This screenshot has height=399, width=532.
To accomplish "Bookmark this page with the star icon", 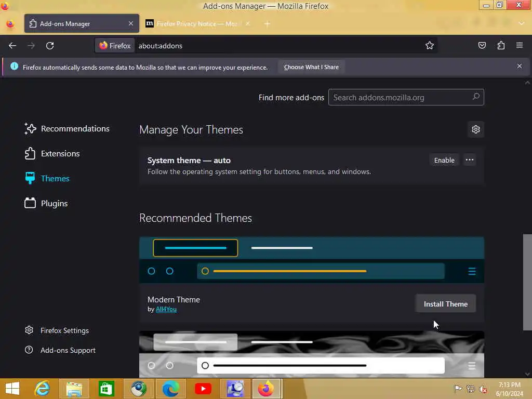I will (x=430, y=46).
